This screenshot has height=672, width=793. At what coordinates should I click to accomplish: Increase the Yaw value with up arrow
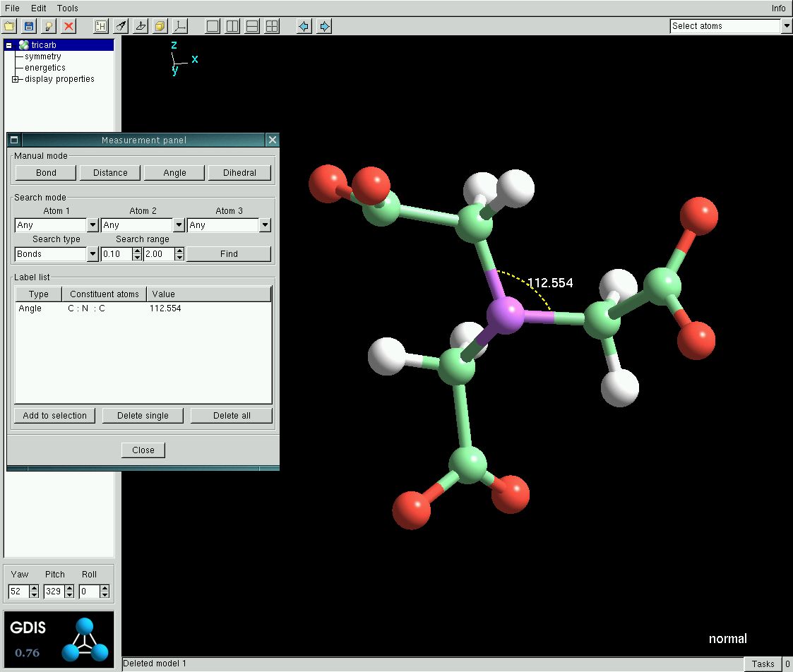click(x=34, y=588)
